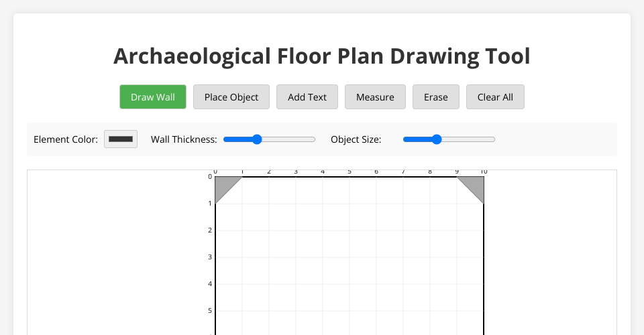Click the gray triangle in top-left canvas corner
Viewport: 644px width, 335px height.
[x=223, y=185]
